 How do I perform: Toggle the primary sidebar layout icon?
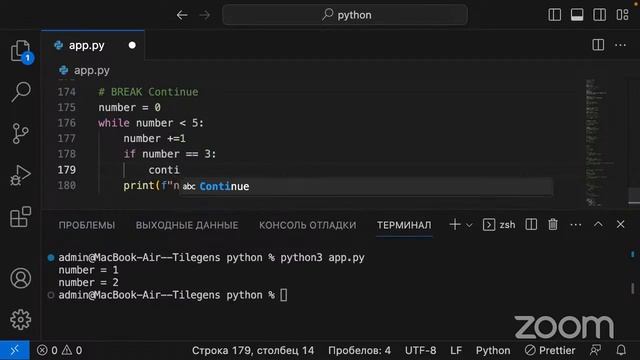554,15
